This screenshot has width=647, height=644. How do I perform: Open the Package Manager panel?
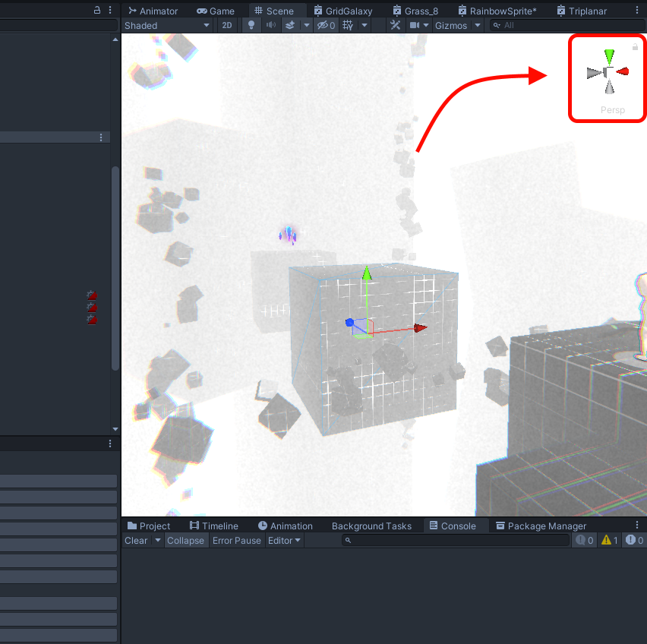click(541, 525)
